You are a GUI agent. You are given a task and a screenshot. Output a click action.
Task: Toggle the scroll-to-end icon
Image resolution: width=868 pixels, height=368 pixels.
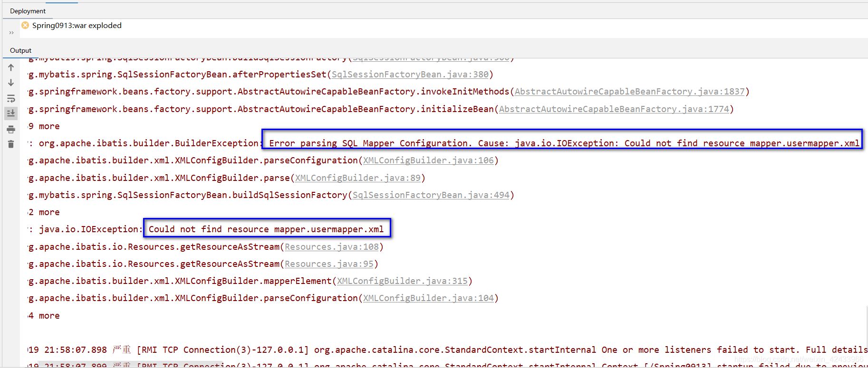click(11, 113)
